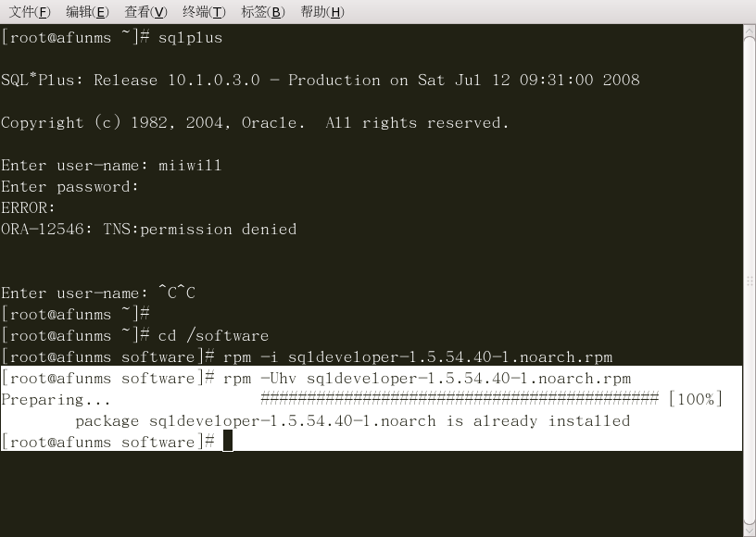
Task: Click the cd /software command
Action: [x=213, y=336]
